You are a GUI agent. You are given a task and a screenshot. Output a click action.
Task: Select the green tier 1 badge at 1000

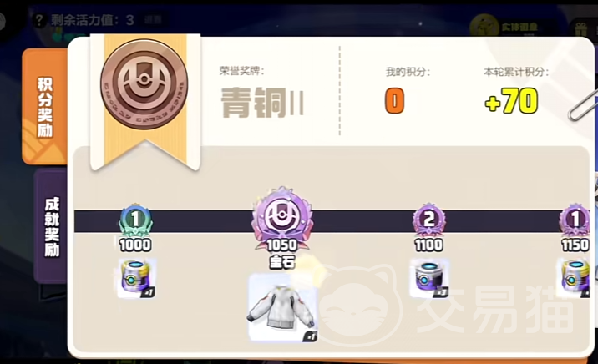pos(136,220)
